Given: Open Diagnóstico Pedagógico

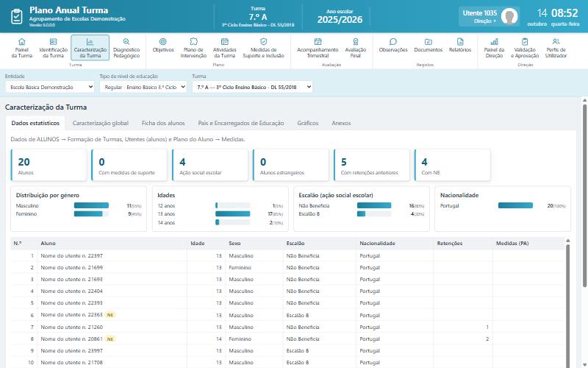Looking at the screenshot, I should coord(126,48).
